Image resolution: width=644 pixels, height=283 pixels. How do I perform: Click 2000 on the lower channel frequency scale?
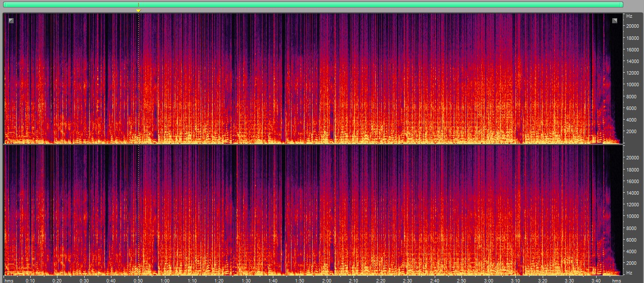(632, 263)
